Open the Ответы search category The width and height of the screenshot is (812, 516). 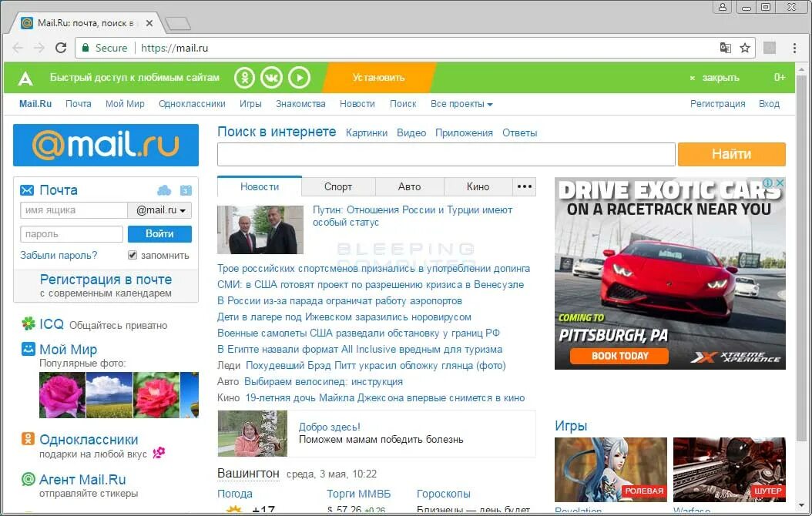(519, 132)
